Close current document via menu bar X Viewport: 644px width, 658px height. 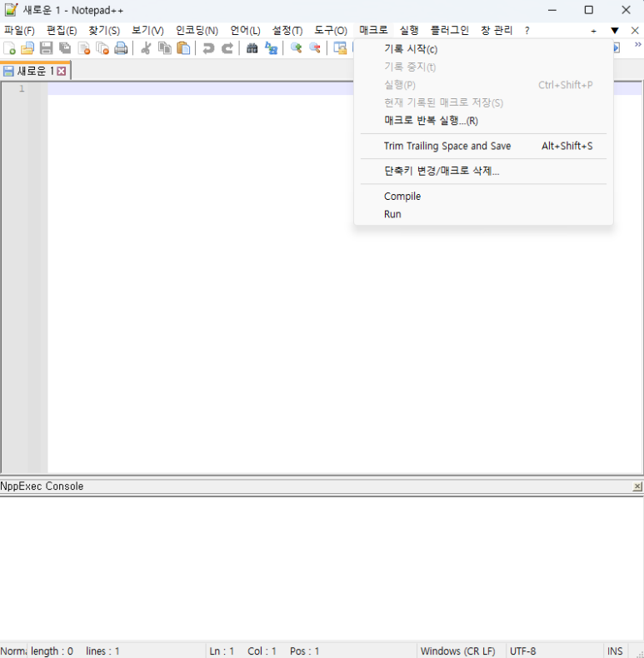(x=635, y=31)
